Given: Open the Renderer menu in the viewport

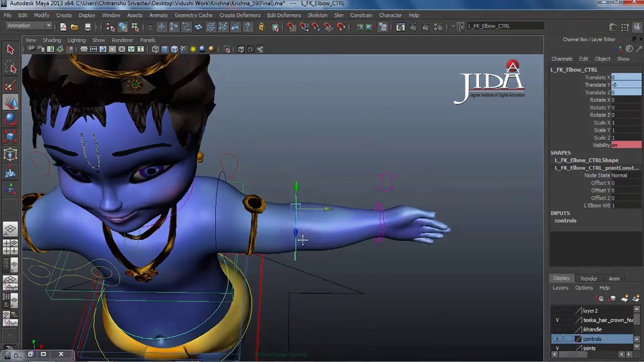Looking at the screenshot, I should (122, 40).
